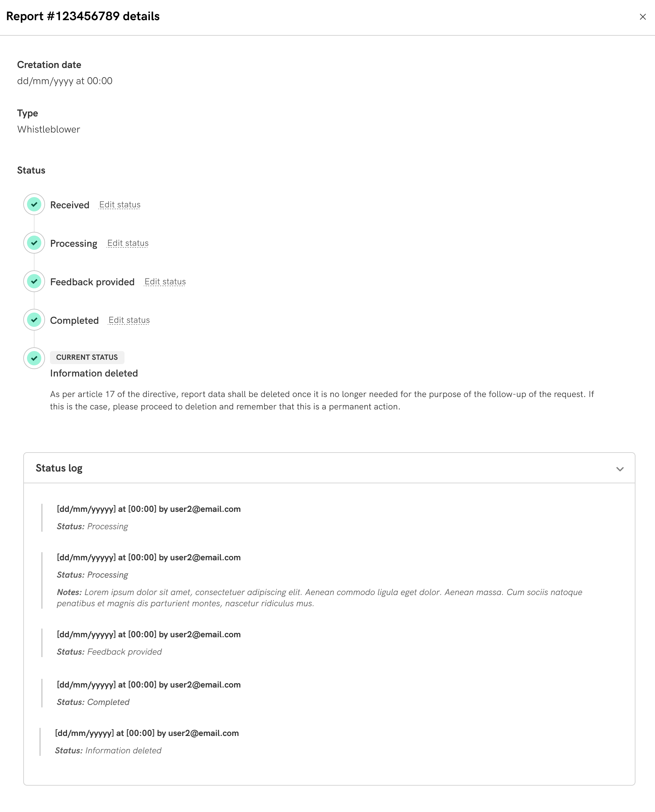Viewport: 655px width, 812px height.
Task: Click the Processing status checkmark icon
Action: (x=34, y=243)
